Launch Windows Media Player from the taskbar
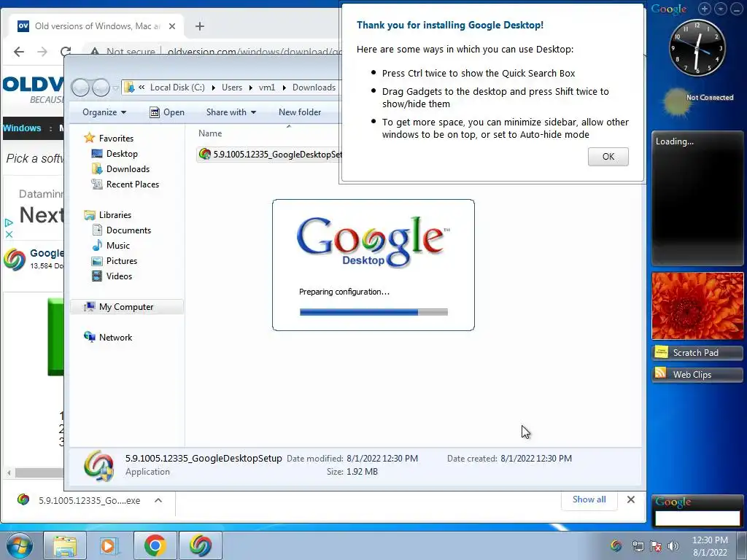747x560 pixels. pos(109,545)
